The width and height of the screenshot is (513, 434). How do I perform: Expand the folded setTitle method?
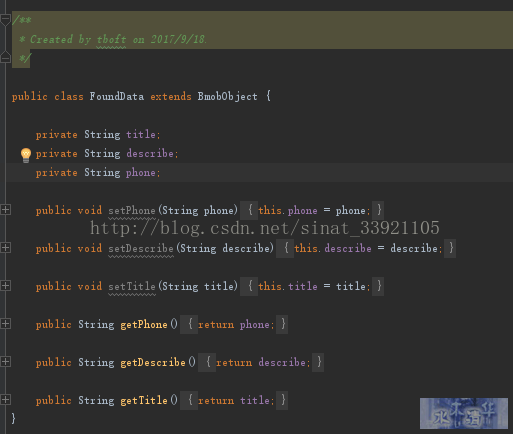(x=5, y=286)
